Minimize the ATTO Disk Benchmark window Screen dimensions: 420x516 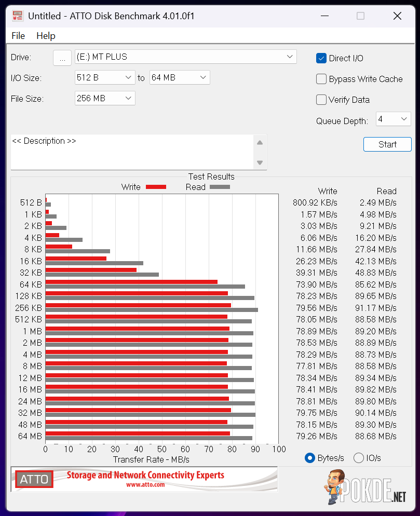(x=325, y=16)
